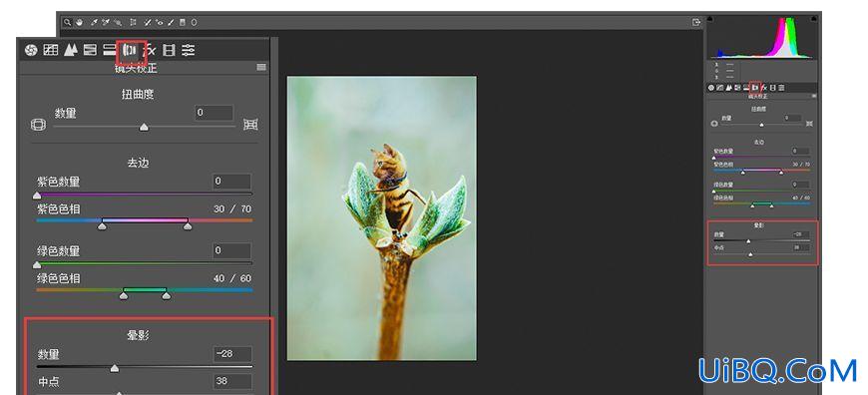Click the 紫色数量 value field
Viewport: 868px width, 395px height.
pos(231,182)
